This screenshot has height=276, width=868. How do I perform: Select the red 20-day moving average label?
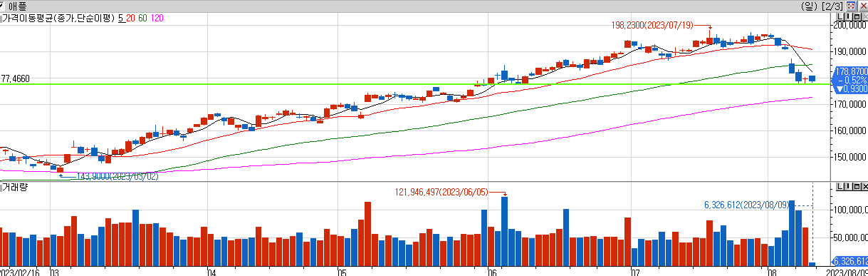[x=130, y=17]
